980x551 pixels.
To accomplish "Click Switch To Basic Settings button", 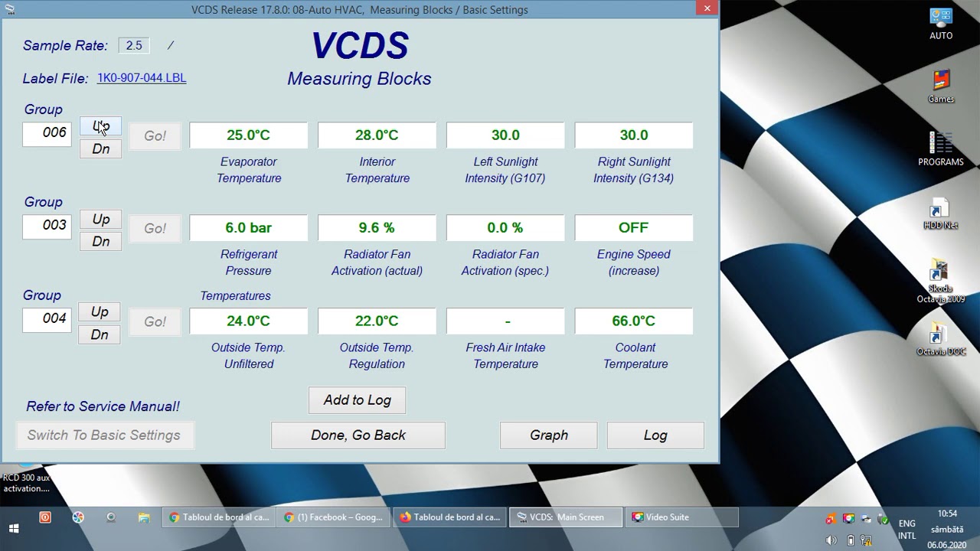I will click(x=104, y=435).
